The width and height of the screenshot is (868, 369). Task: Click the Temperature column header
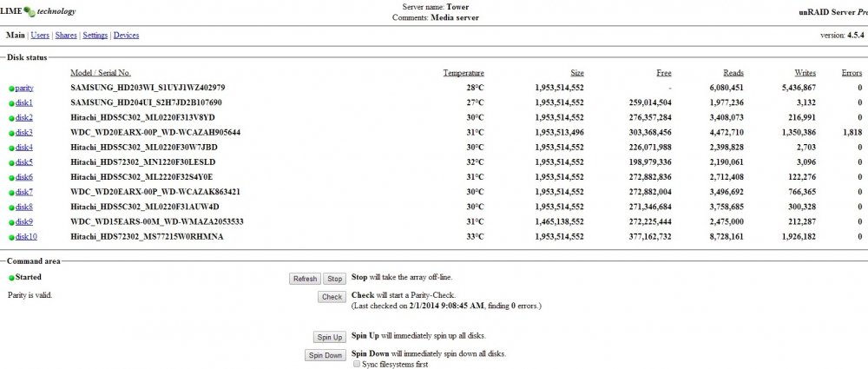[464, 73]
